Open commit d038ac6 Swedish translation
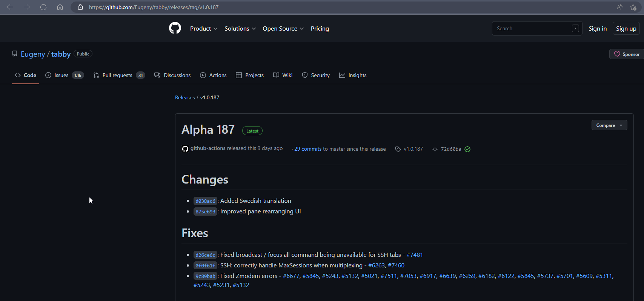644x301 pixels. (x=205, y=201)
